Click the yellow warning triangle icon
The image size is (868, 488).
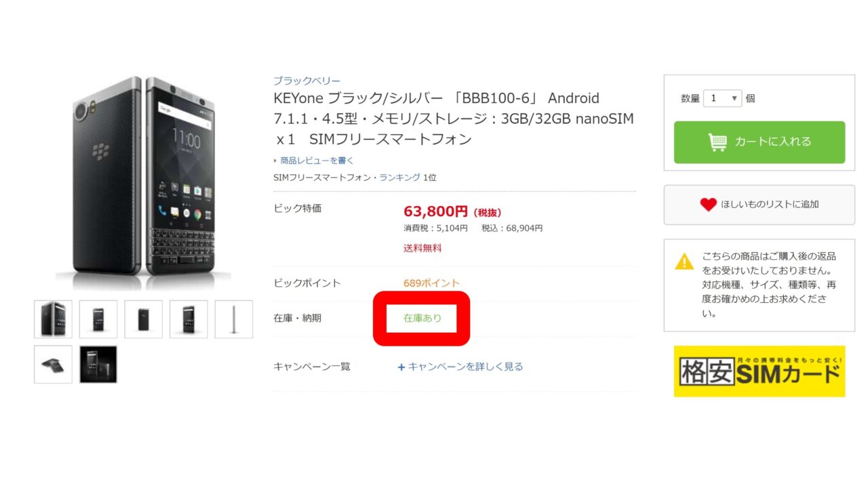point(684,261)
